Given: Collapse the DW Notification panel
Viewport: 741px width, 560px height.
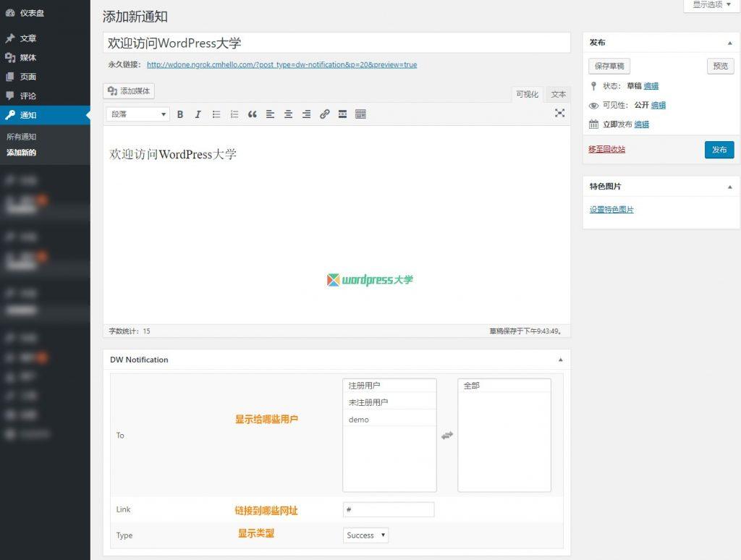Looking at the screenshot, I should point(561,360).
